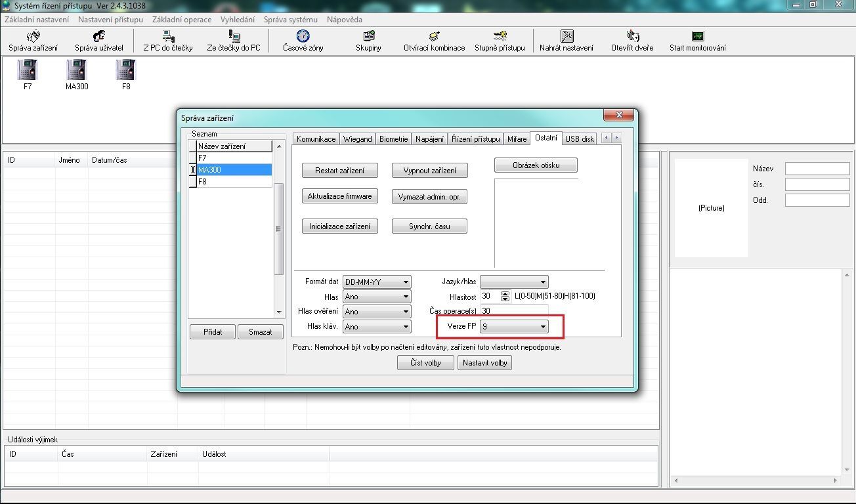The image size is (856, 504).
Task: Click Vymazat admin. opr. button
Action: pos(429,197)
